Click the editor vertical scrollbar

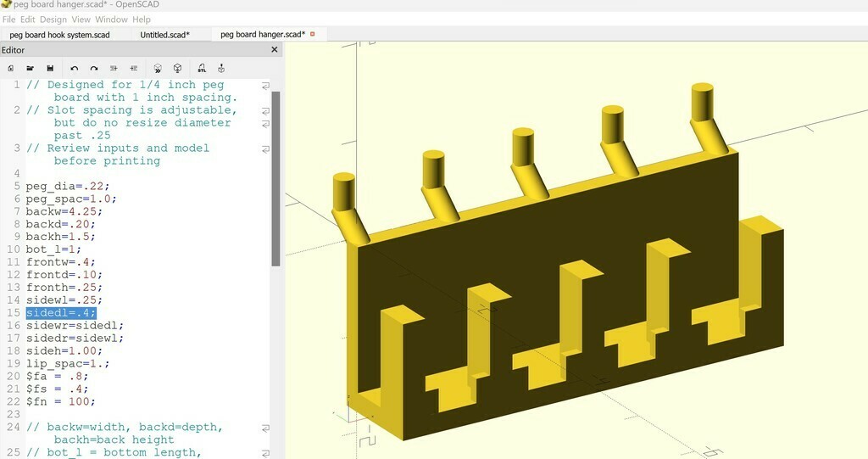click(275, 178)
